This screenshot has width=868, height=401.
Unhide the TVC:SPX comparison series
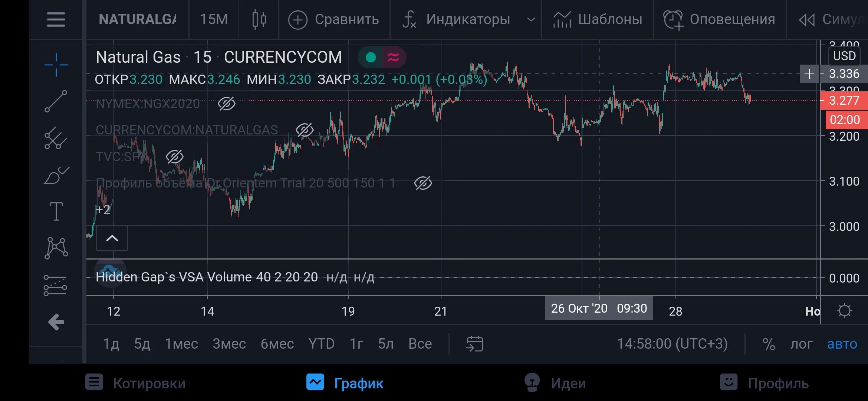tap(174, 157)
